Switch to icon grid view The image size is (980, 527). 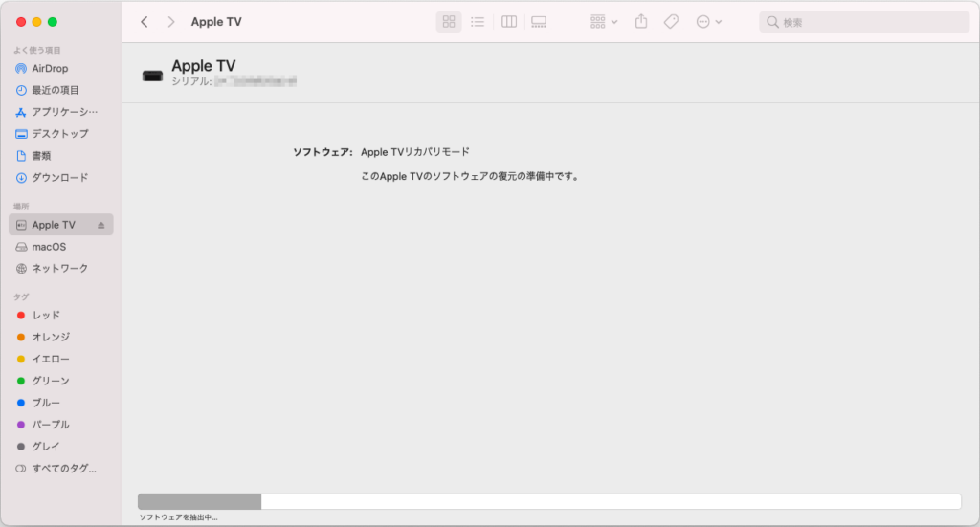click(x=449, y=22)
